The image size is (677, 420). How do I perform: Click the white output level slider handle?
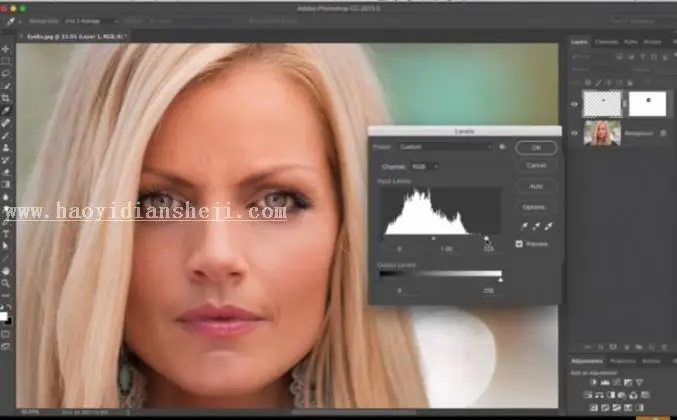pos(500,280)
